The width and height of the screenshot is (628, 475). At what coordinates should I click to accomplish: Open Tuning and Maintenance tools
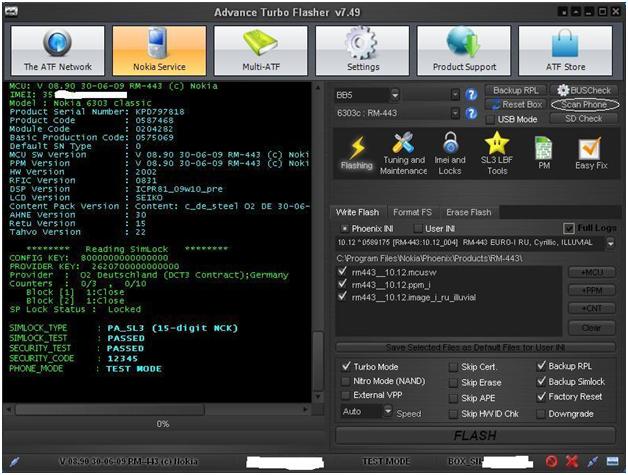click(x=403, y=153)
